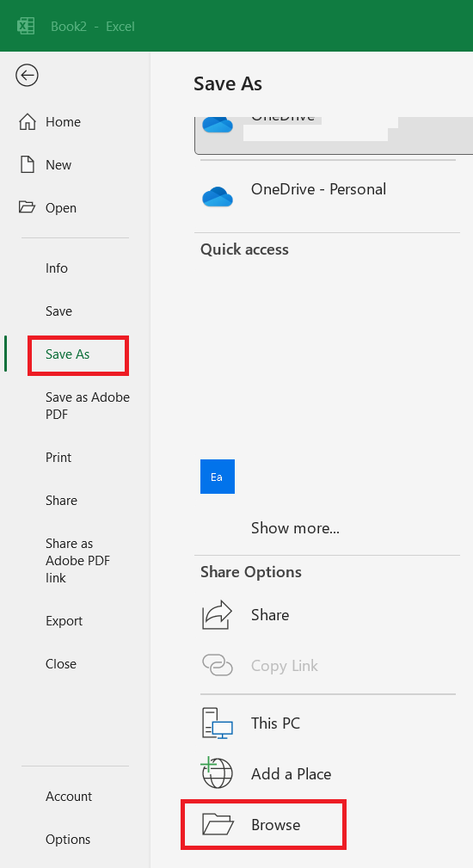Click the This PC computer icon
Viewport: 473px width, 868px height.
[x=217, y=723]
